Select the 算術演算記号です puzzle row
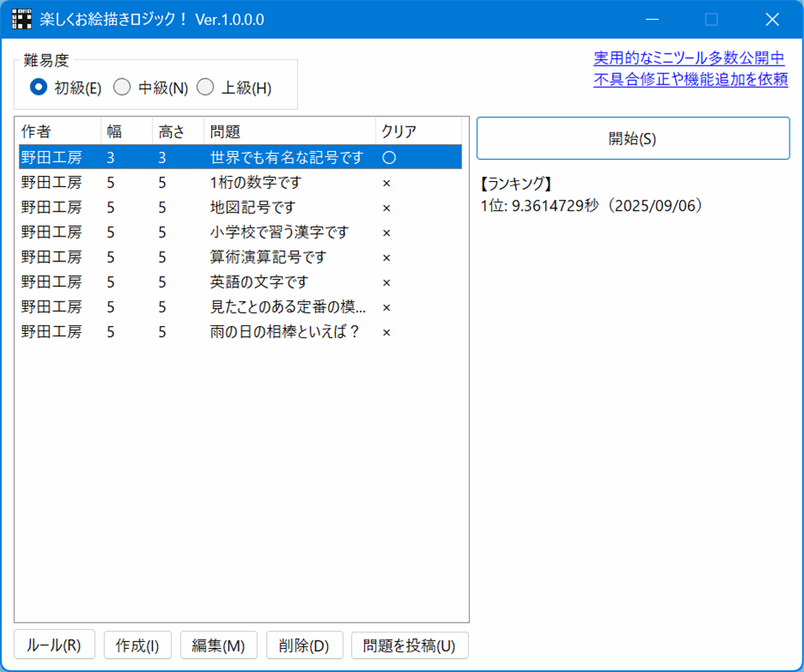Screen dimensions: 804x672 pyautogui.click(x=240, y=257)
